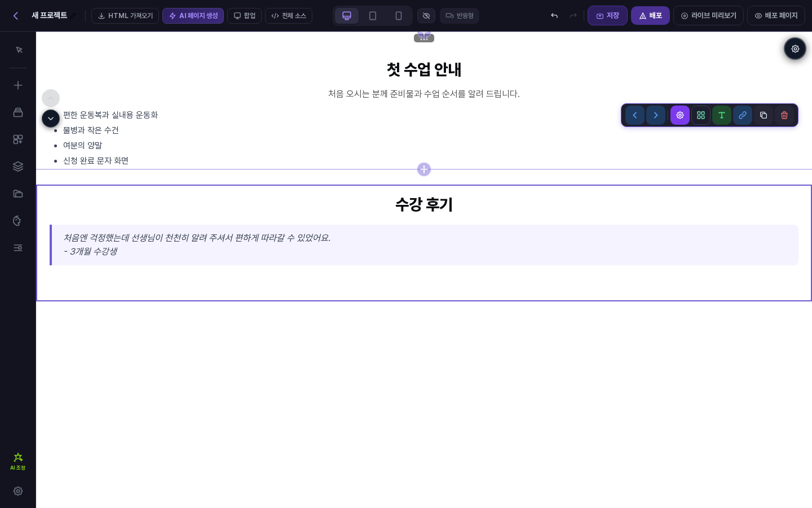Add a section with the plus circle between sections
The height and width of the screenshot is (508, 812).
tap(424, 169)
